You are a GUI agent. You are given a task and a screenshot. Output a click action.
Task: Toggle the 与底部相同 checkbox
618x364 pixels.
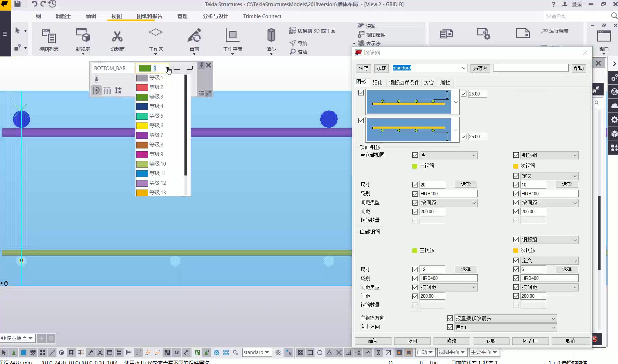coord(415,155)
